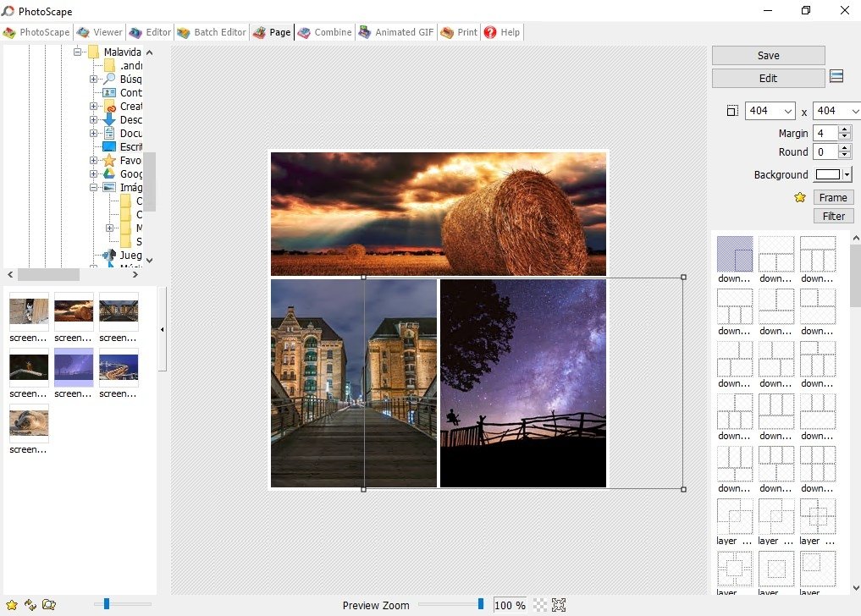This screenshot has width=861, height=616.
Task: Open the width 404 dropdown
Action: (788, 111)
